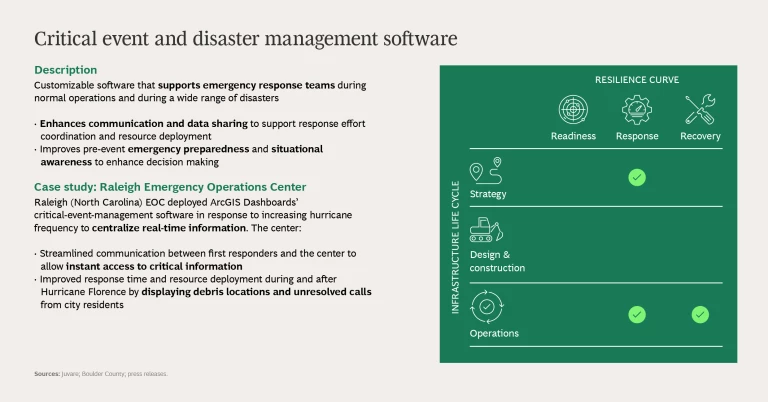Click the Operations row label text
The width and height of the screenshot is (768, 402).
pyautogui.click(x=494, y=333)
